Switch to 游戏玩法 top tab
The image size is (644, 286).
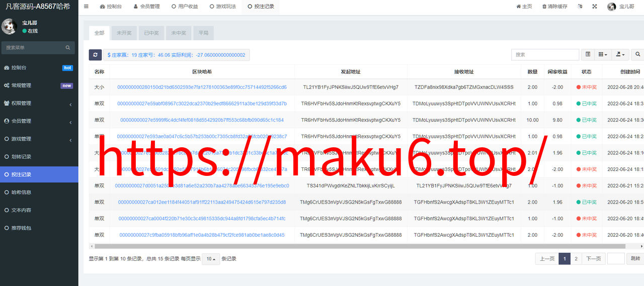[222, 7]
